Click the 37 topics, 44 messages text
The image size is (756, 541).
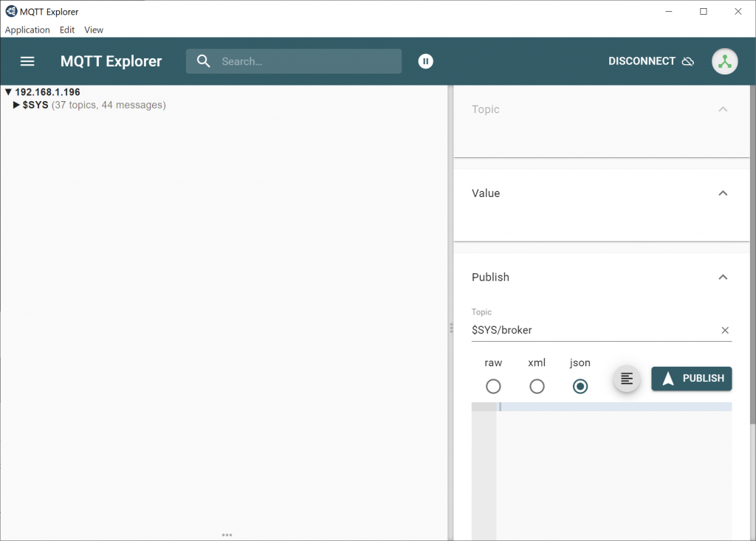tap(109, 105)
